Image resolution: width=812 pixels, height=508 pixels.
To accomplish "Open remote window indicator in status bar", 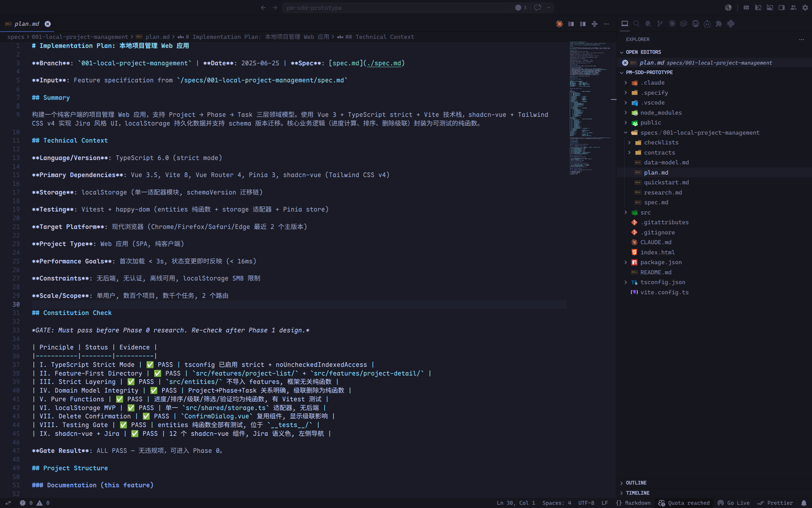I will [8, 503].
